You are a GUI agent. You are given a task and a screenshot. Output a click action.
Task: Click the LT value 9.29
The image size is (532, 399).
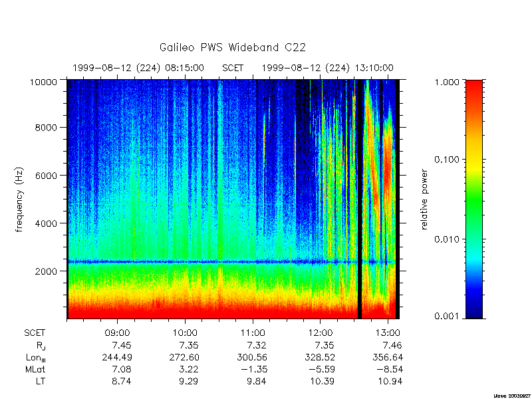coord(189,381)
